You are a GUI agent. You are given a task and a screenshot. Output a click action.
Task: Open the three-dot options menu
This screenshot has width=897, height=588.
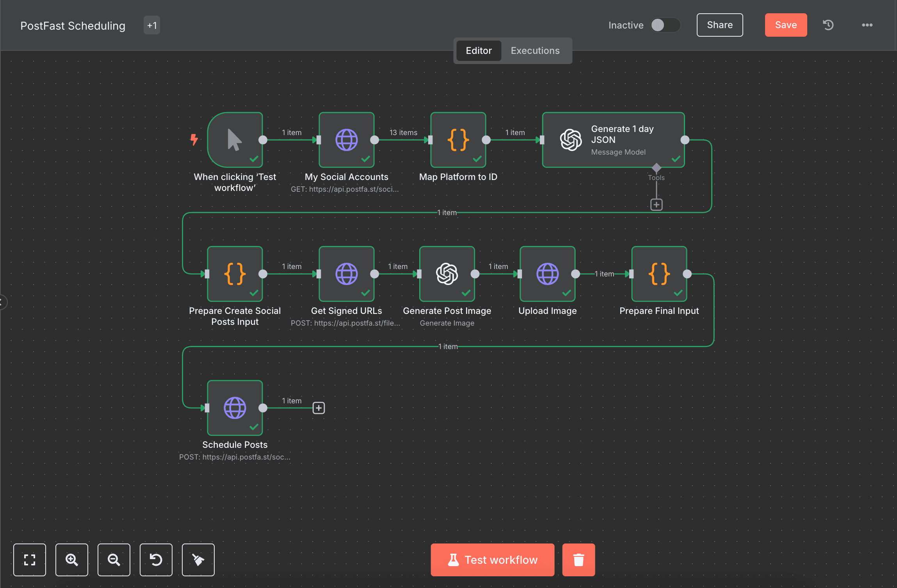tap(867, 25)
